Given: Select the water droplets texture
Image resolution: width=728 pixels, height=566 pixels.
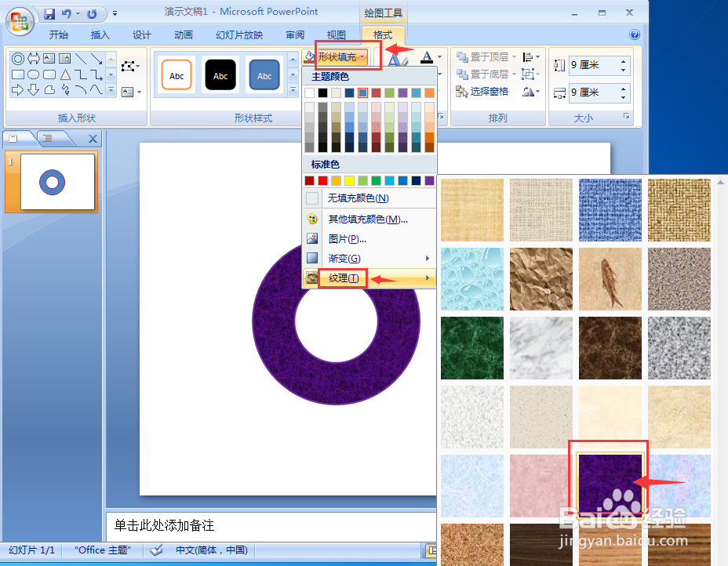Looking at the screenshot, I should click(x=472, y=279).
